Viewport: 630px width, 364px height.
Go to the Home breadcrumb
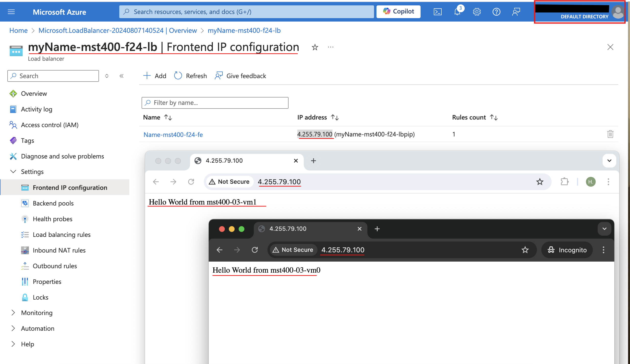pos(19,31)
